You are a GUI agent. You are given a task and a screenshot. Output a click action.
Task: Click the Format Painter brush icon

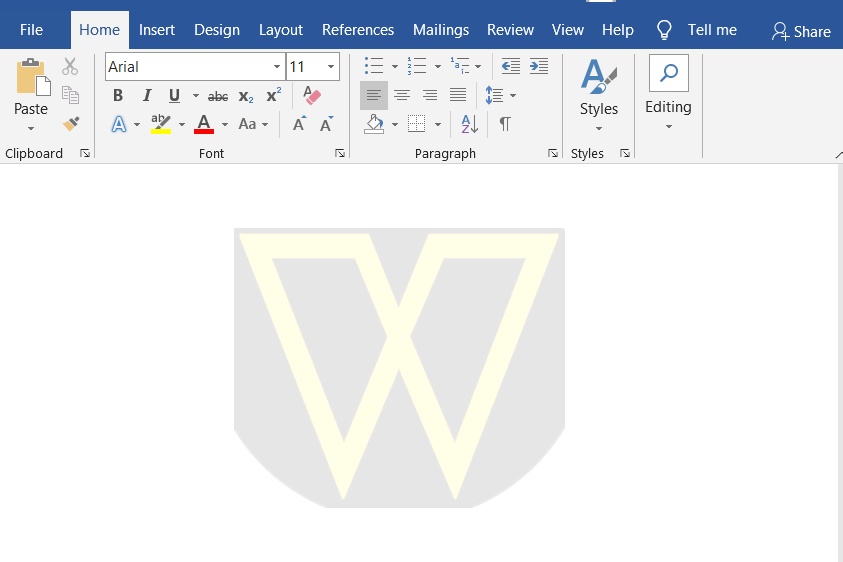pos(70,124)
